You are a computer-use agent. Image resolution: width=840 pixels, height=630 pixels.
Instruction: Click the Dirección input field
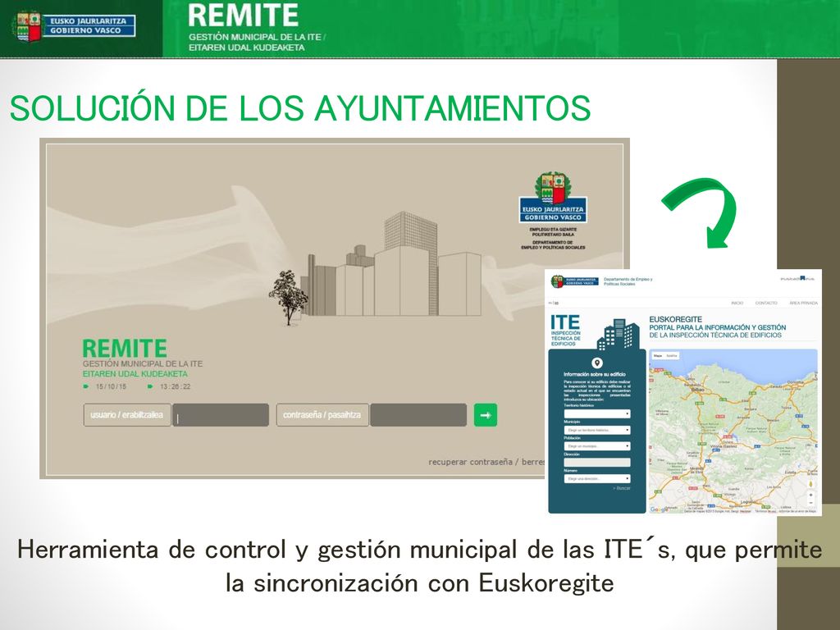(597, 463)
